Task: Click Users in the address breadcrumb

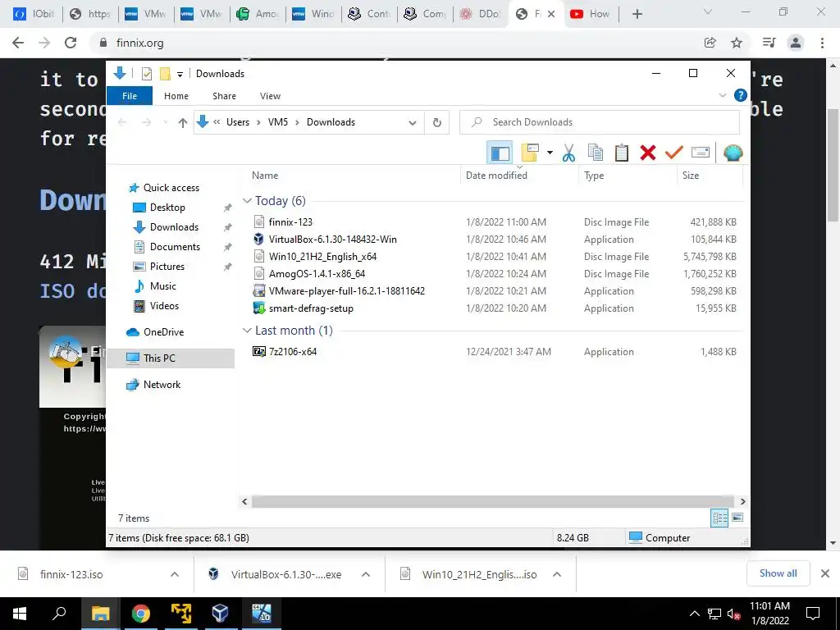Action: 238,122
